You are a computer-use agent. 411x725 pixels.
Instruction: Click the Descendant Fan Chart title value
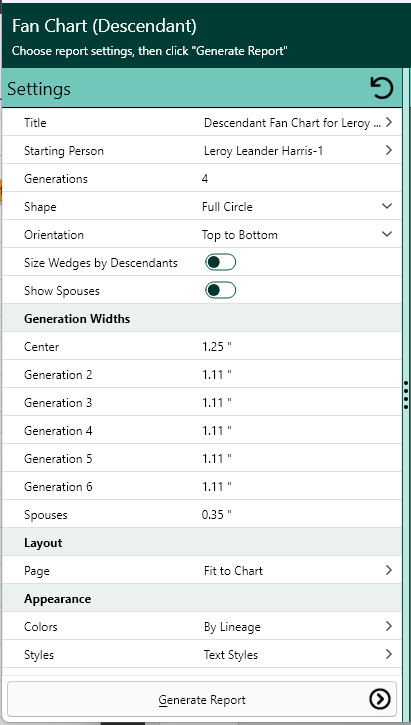(292, 123)
